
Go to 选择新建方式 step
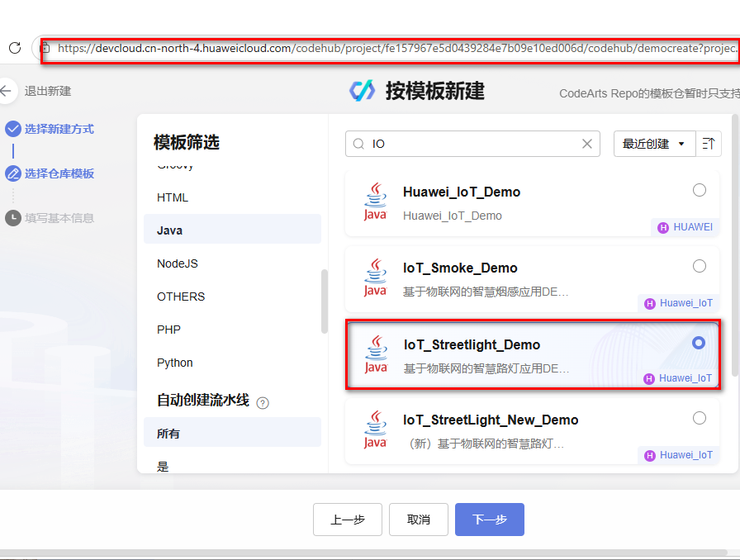point(59,129)
